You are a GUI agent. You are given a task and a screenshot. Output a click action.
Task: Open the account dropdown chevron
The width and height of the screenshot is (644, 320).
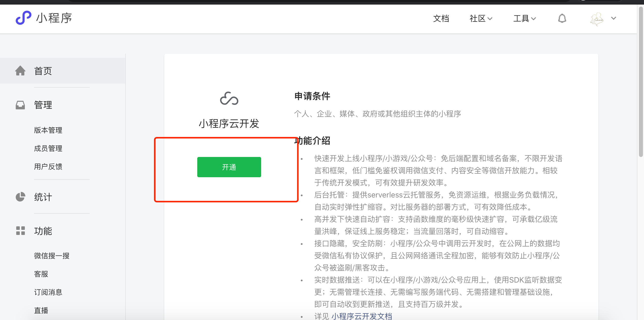(614, 18)
